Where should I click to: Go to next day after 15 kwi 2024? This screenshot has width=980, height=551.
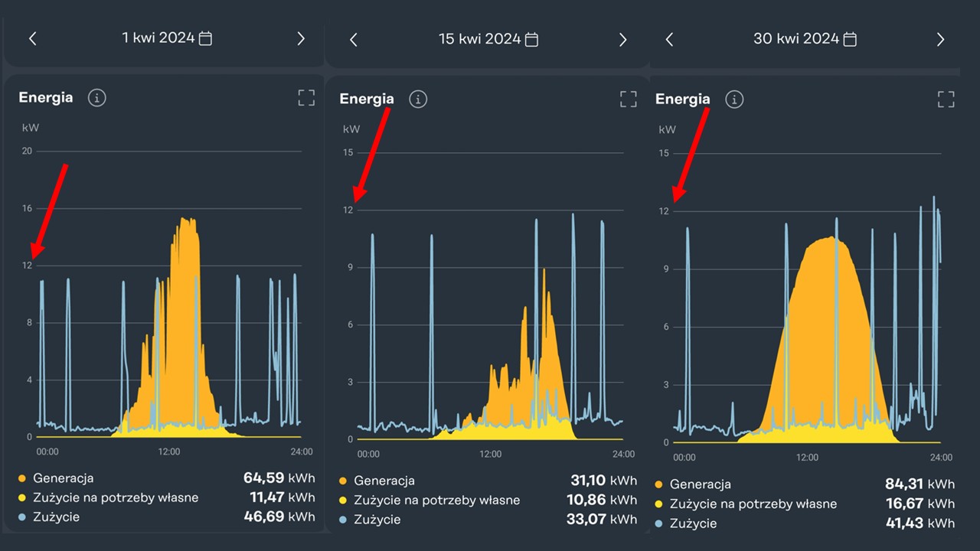(x=622, y=40)
